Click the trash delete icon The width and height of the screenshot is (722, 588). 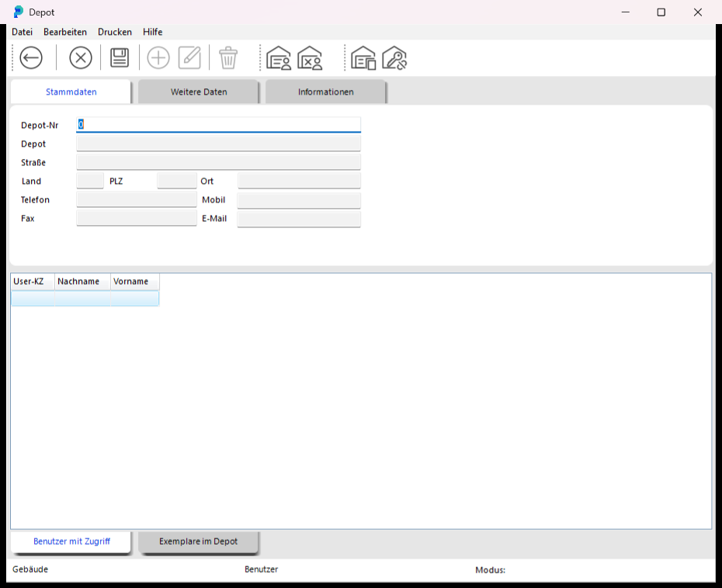point(228,58)
